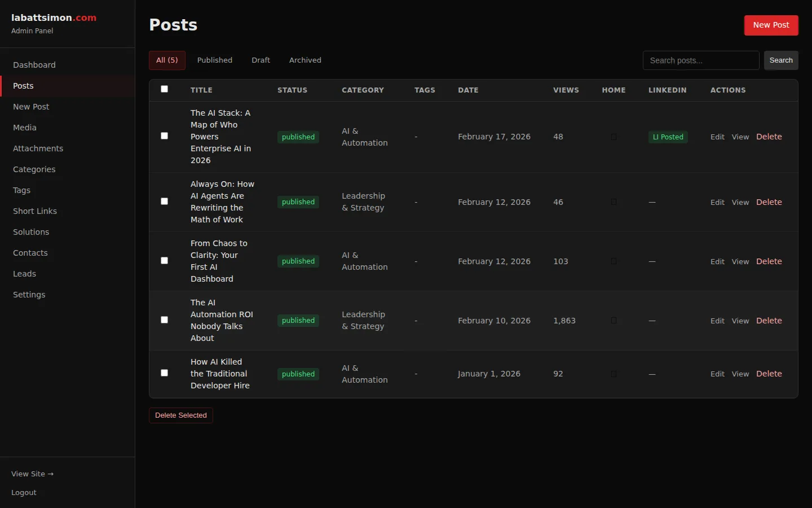
Task: Open the Archived posts tab
Action: point(304,60)
